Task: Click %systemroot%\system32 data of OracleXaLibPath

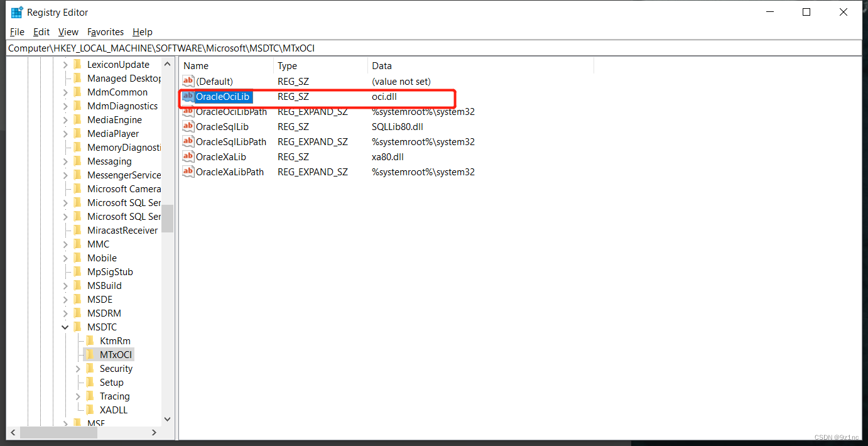Action: 423,172
